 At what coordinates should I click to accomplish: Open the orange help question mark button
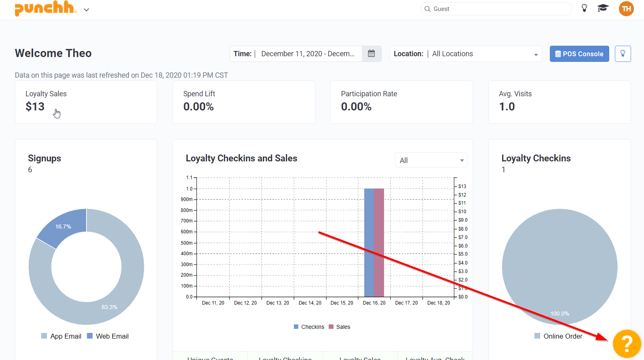(627, 344)
